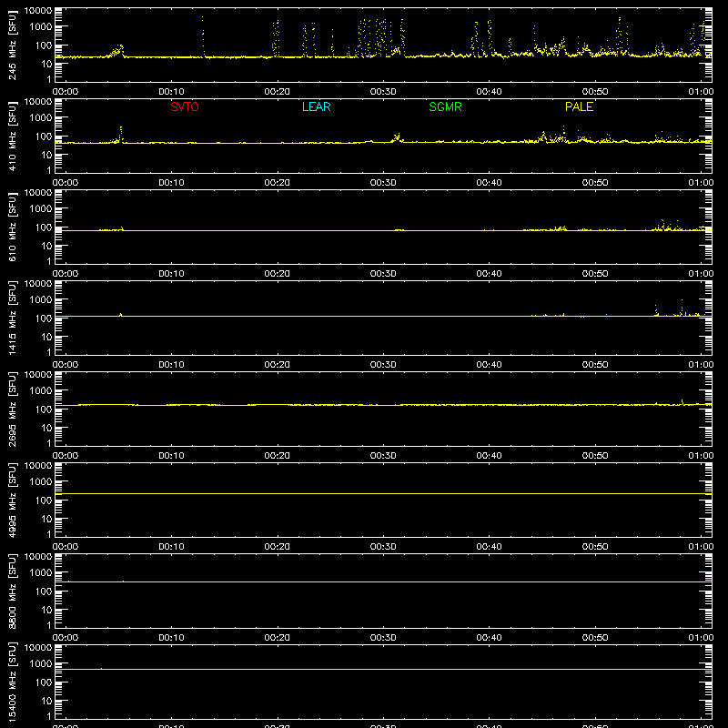
Task: Select the 610 MHz [SFU] axis title
Action: coord(12,227)
